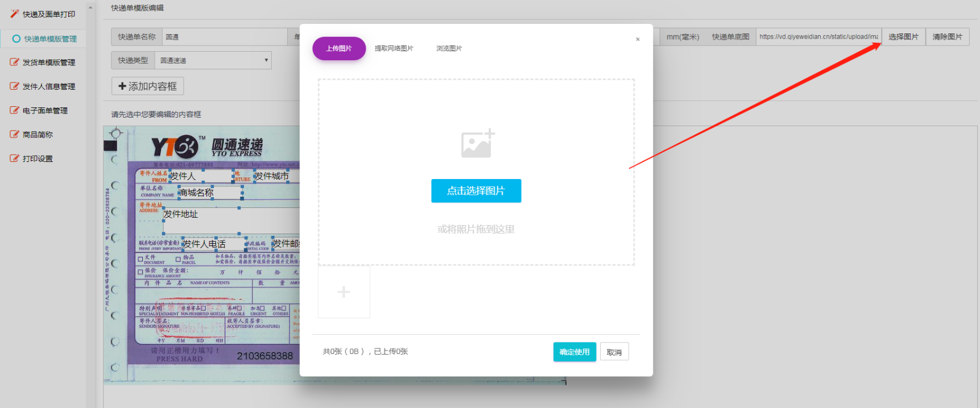
Task: Close the upload dialog with the × icon
Action: (638, 39)
